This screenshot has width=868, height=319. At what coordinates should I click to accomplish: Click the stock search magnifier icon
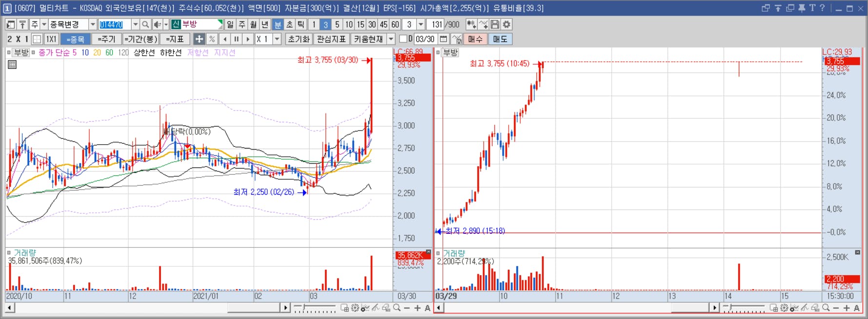pyautogui.click(x=145, y=24)
